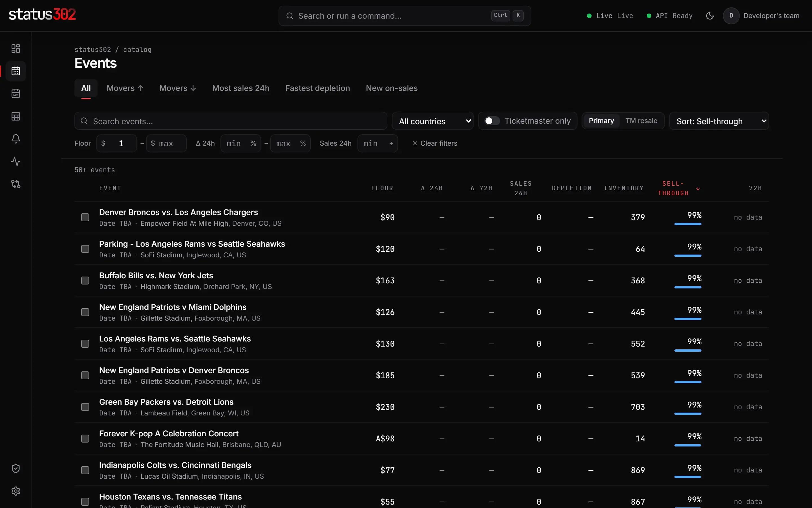Switch to the Most sales 24h tab

click(240, 88)
